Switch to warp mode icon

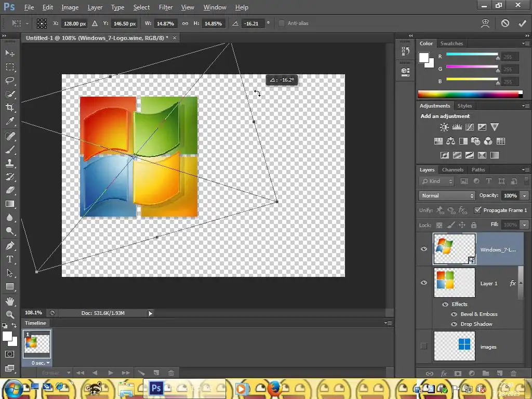tap(486, 23)
